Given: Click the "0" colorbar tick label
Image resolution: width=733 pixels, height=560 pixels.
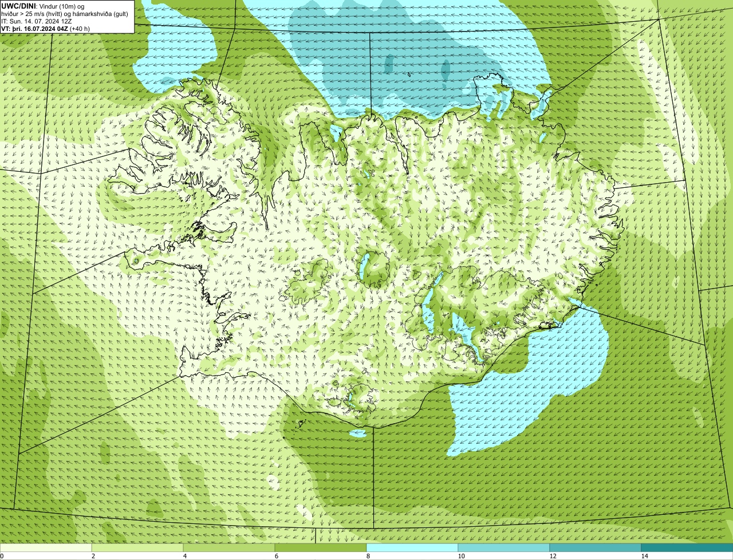Looking at the screenshot, I should tap(2, 556).
